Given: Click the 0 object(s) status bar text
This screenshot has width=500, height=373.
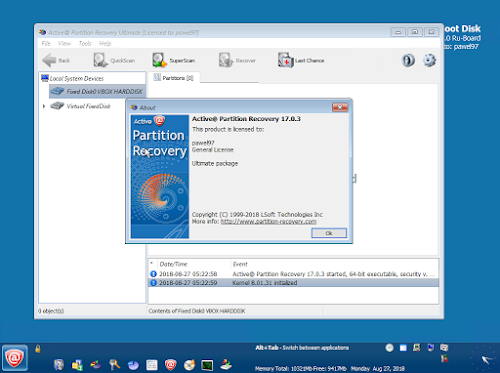Looking at the screenshot, I should click(51, 311).
